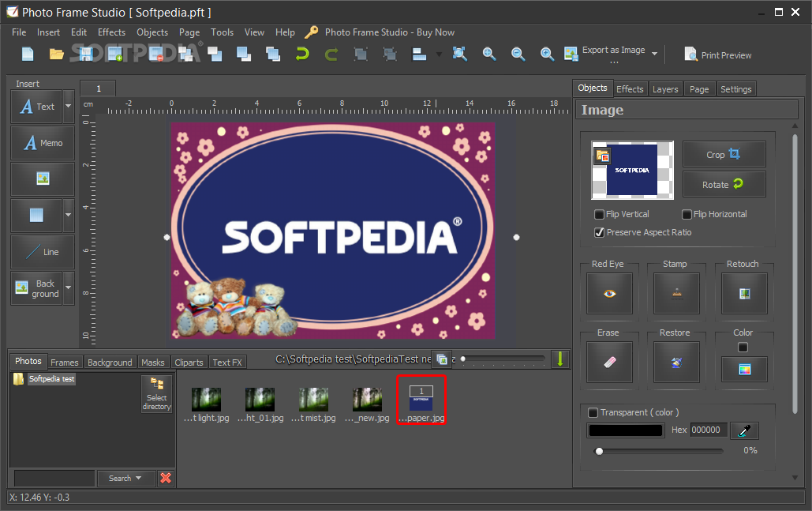This screenshot has height=511, width=812.
Task: Click the key icon next to Buy Now
Action: 311,32
